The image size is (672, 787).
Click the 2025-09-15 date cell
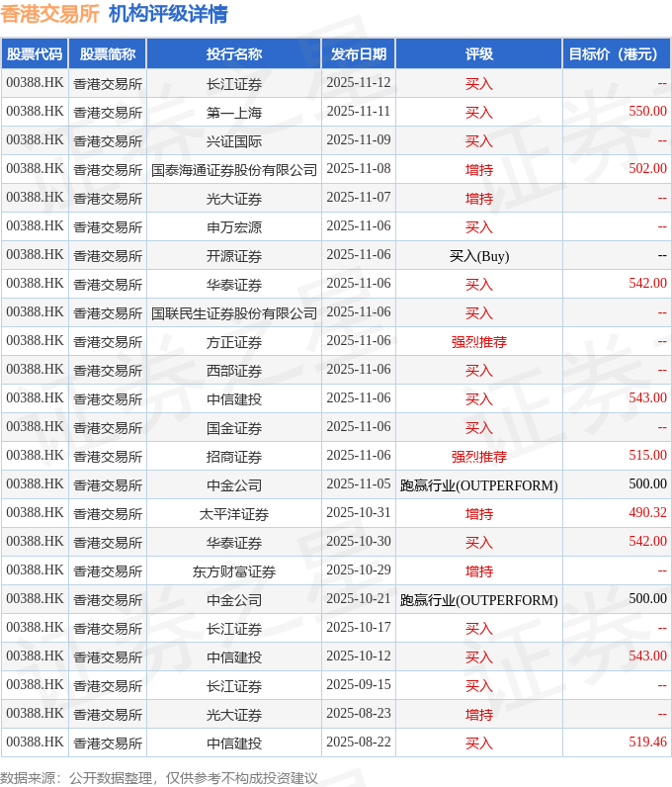click(x=359, y=684)
